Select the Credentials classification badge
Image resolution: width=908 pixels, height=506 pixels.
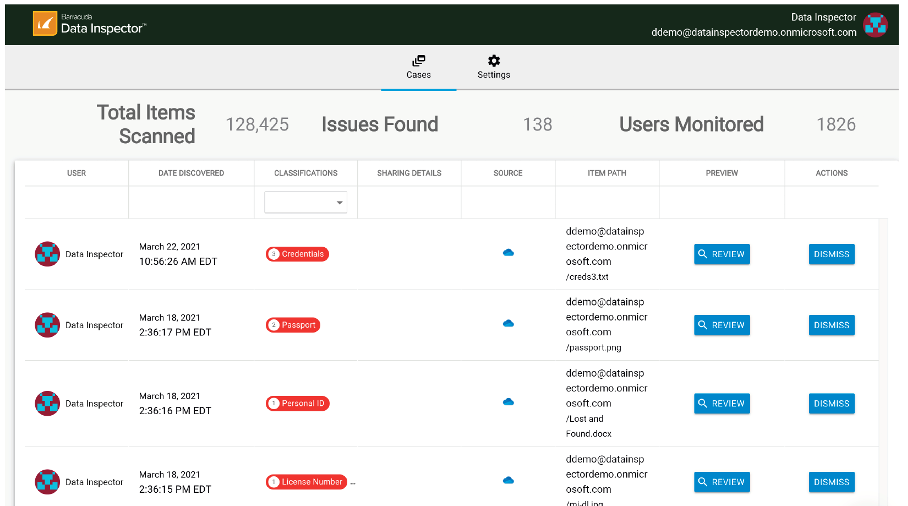297,254
